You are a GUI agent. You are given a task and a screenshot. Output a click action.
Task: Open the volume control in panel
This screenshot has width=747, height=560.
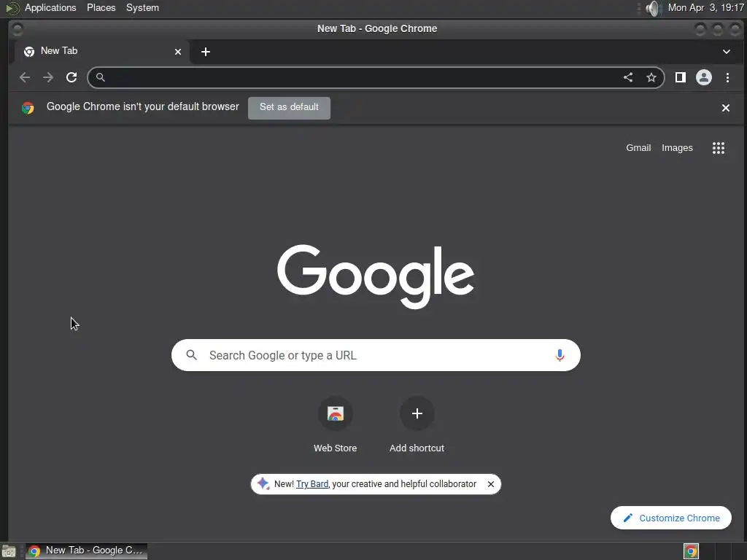[654, 8]
